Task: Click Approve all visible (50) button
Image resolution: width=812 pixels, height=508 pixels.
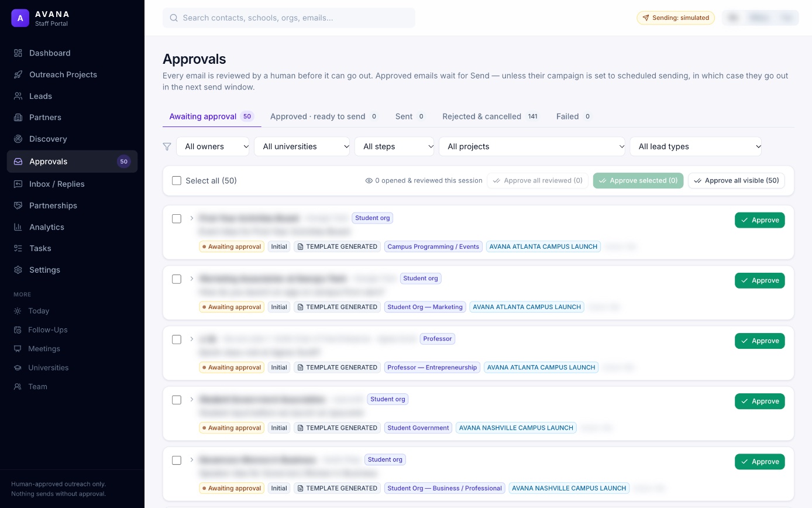Action: pos(736,181)
